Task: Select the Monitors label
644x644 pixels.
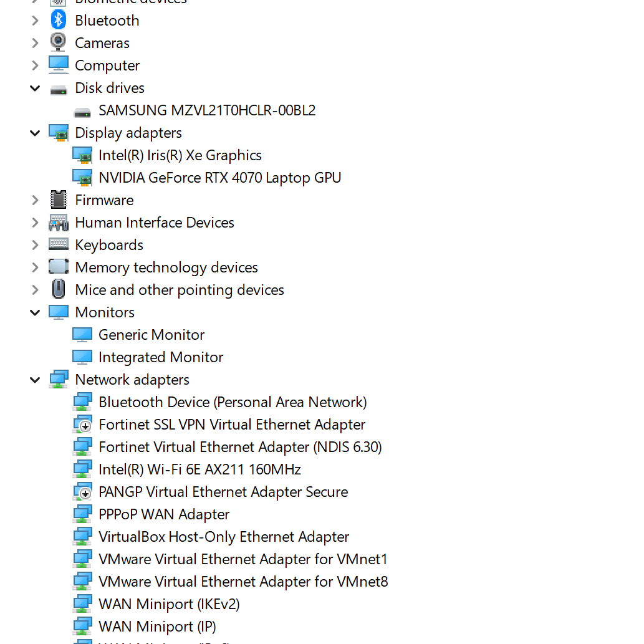Action: pos(105,312)
